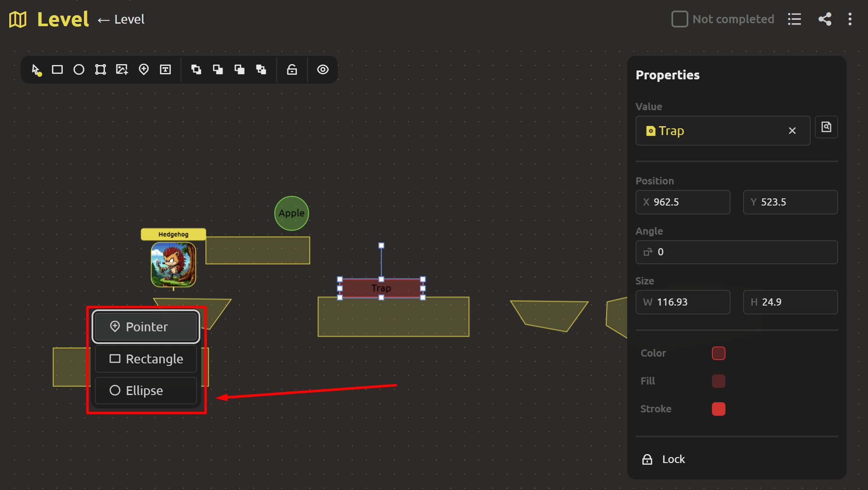Viewport: 868px width, 490px height.
Task: Click the first layer-order icon after the text tool
Action: click(x=196, y=70)
